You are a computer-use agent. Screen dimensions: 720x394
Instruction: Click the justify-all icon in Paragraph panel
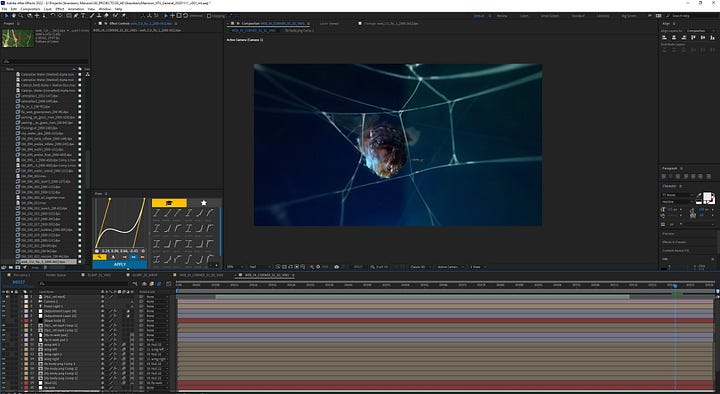pyautogui.click(x=709, y=176)
